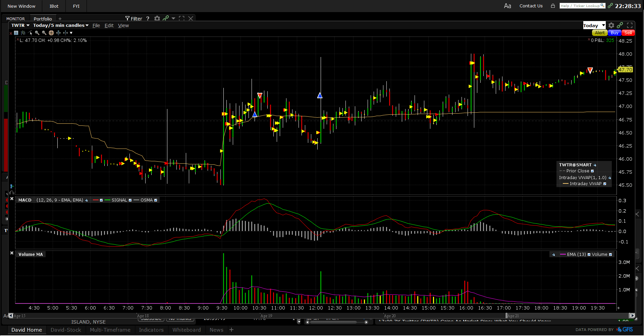Click the lock icon in top bar
Screen dimensions: 644x336
tap(553, 6)
